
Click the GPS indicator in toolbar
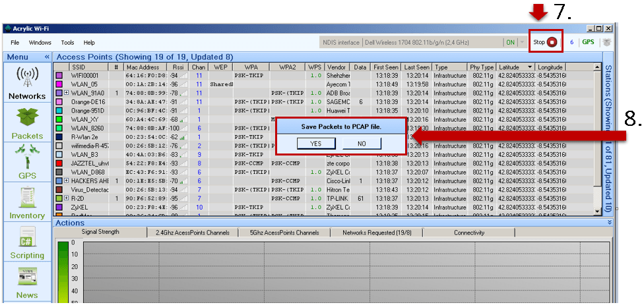click(x=588, y=42)
